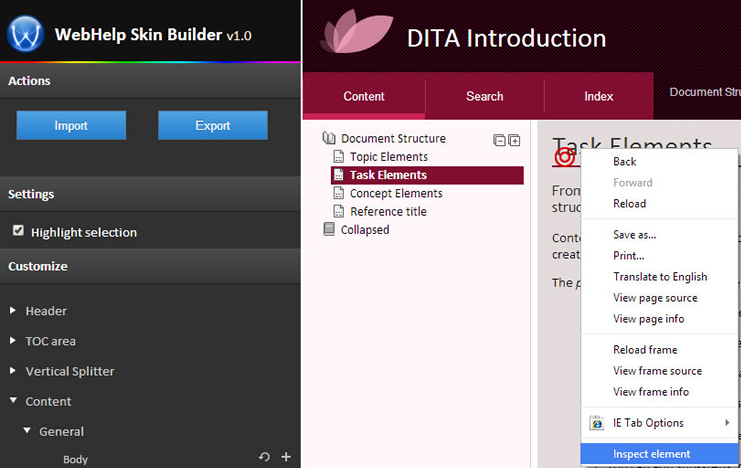Click the Customize section header
741x468 pixels.
tap(150, 266)
